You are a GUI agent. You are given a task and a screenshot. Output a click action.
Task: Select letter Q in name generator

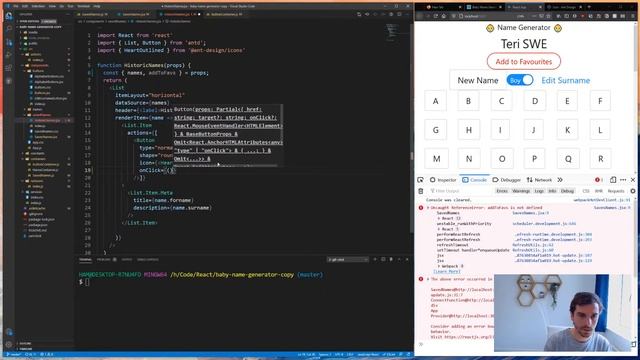[x=568, y=159]
